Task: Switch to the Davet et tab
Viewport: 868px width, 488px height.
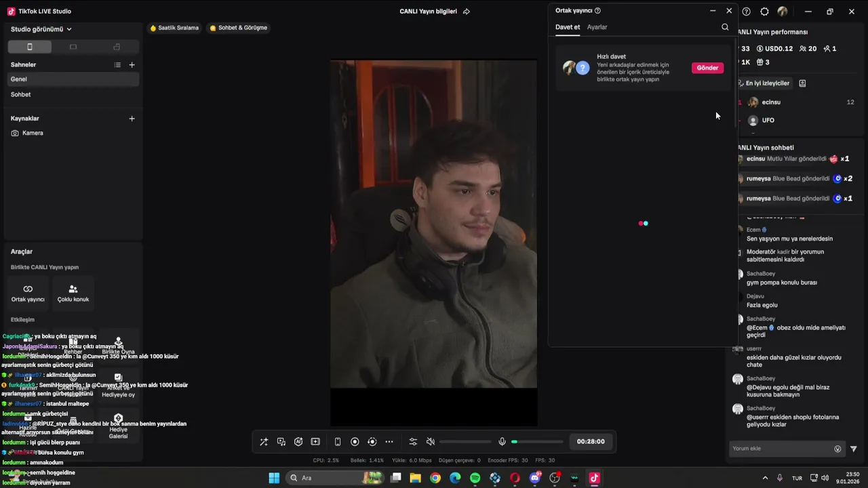Action: pos(568,27)
